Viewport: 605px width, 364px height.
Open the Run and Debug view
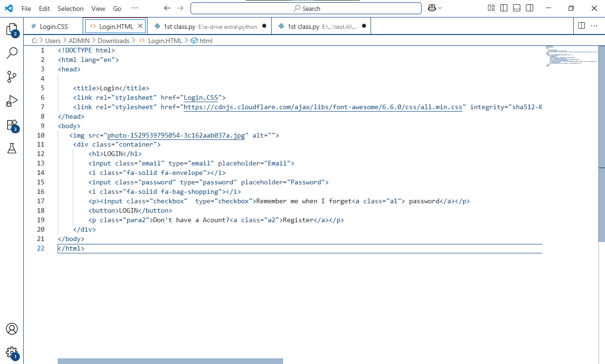coord(12,101)
